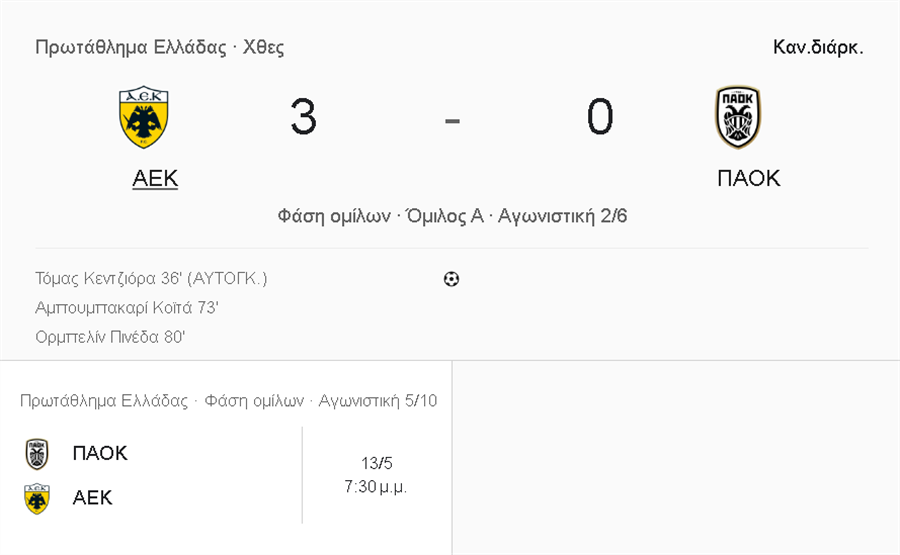This screenshot has height=555, width=900.
Task: Select the Τόμας Κεντζιόρα 36' own-goal entry
Action: 151,278
